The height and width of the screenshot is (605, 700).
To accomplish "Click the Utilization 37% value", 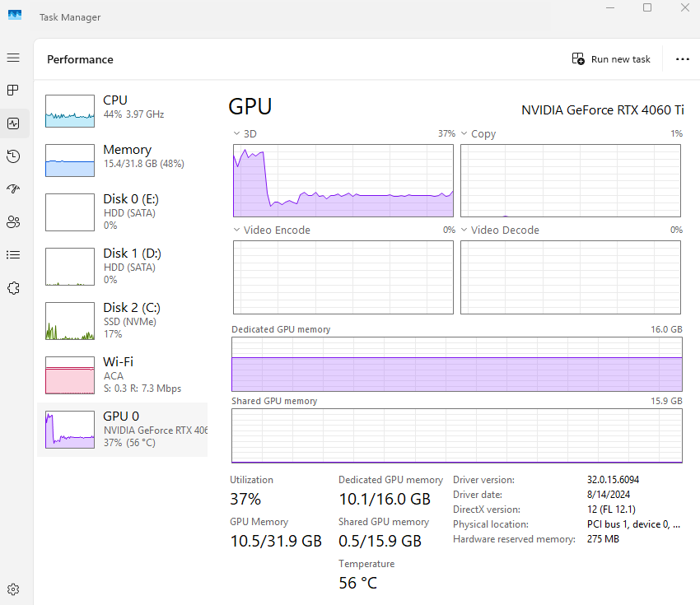I will tap(245, 499).
